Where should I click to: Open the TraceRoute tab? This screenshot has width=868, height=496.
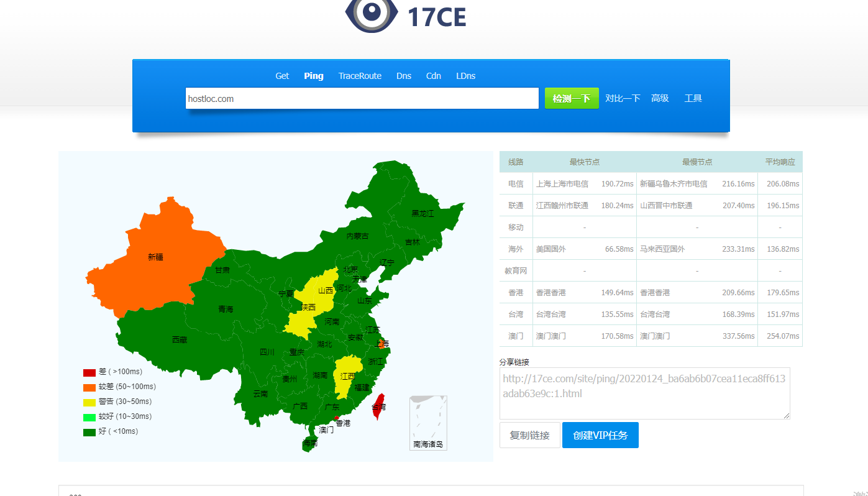pos(360,76)
